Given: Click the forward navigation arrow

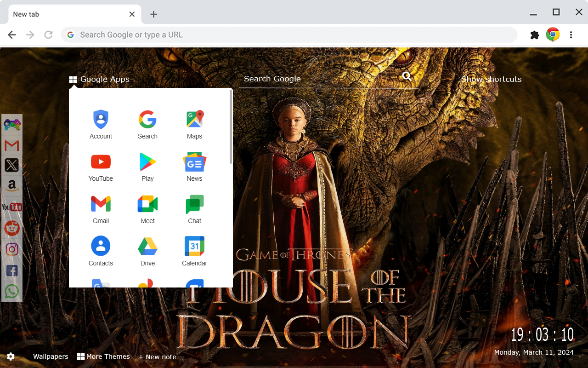Looking at the screenshot, I should 30,35.
